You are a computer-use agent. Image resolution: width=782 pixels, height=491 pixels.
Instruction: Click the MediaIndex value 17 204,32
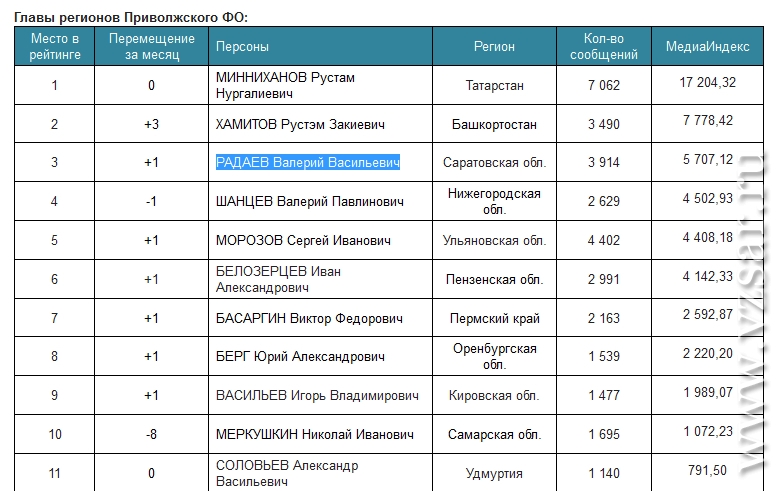(707, 82)
